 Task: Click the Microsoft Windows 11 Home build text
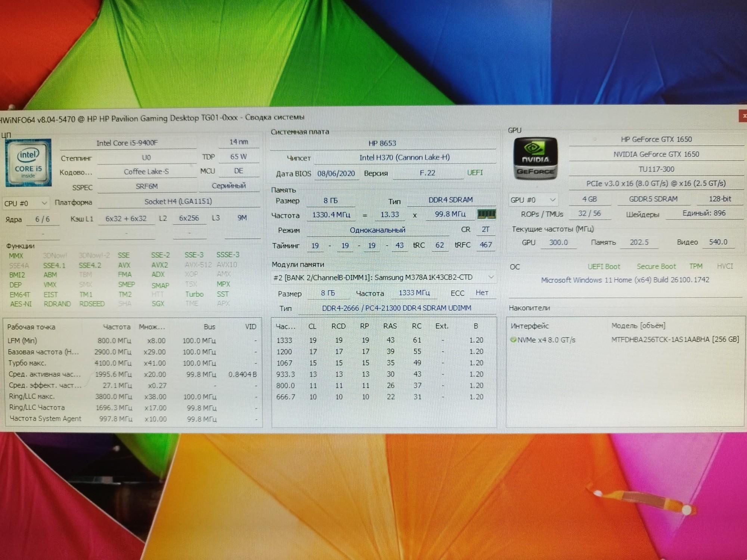pos(625,280)
